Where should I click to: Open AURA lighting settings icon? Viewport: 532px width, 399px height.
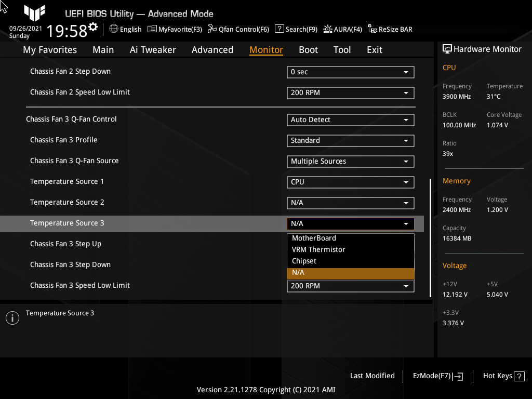(327, 29)
